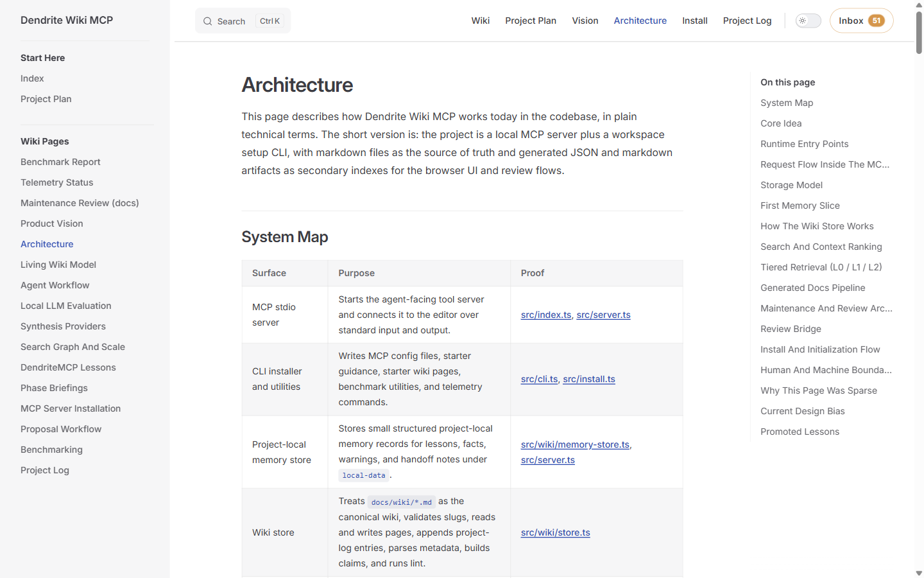Open Proposal Workflow page

pos(61,429)
